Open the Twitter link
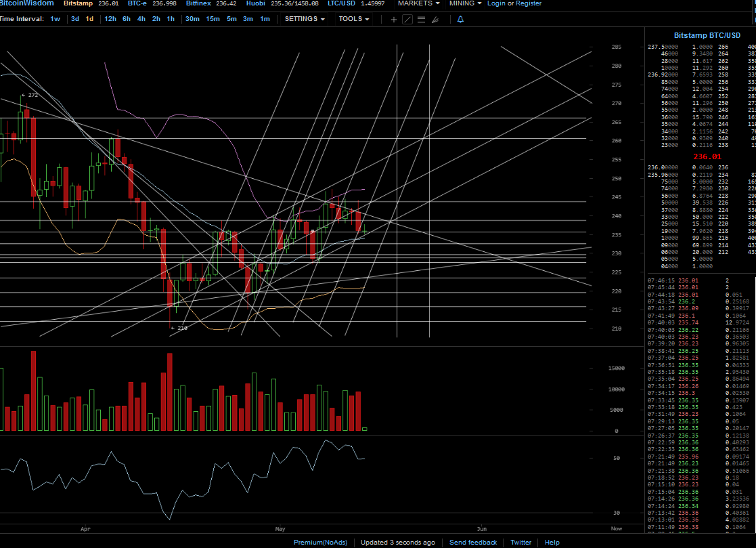 pyautogui.click(x=520, y=542)
